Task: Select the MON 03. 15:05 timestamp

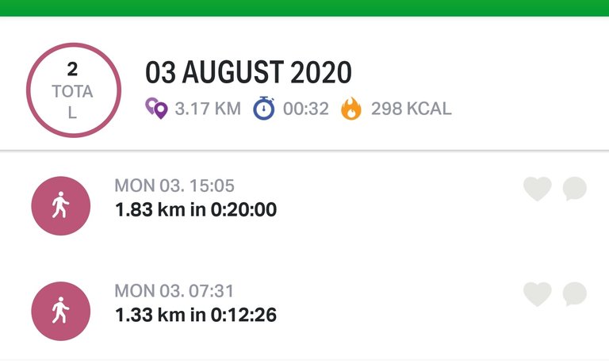Action: coord(174,186)
